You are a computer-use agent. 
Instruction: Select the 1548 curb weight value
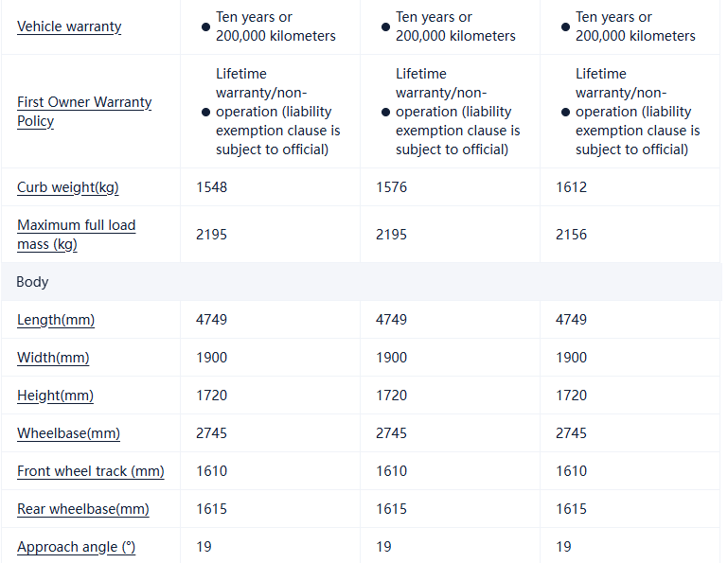click(x=211, y=187)
